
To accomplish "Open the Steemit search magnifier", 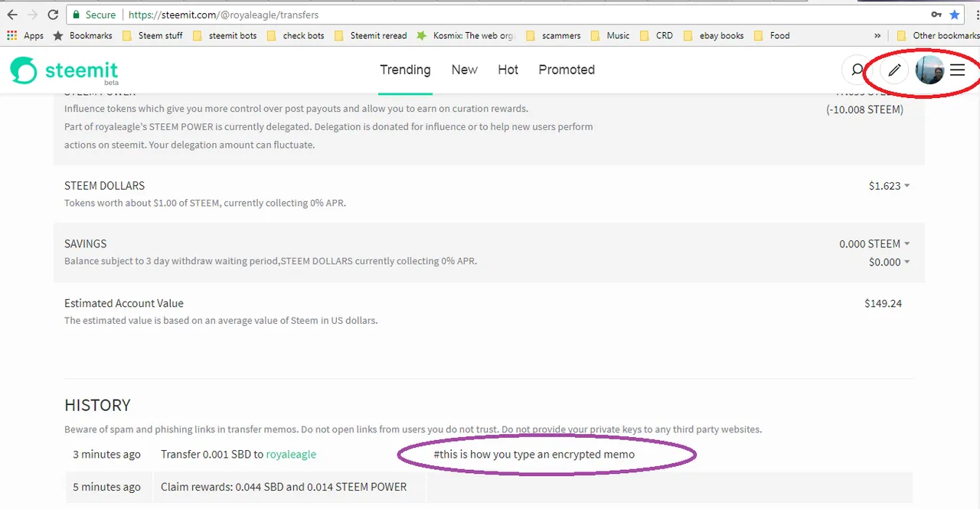I will 857,70.
